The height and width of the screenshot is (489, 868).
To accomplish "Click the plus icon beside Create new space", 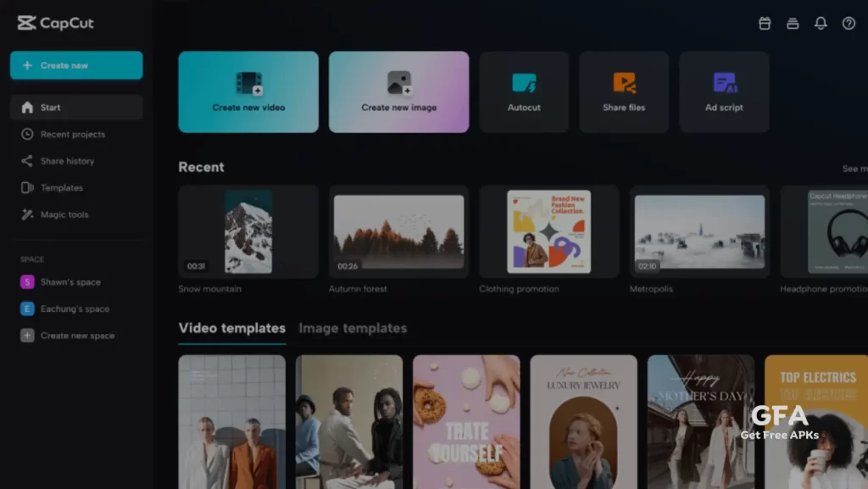I will 27,336.
